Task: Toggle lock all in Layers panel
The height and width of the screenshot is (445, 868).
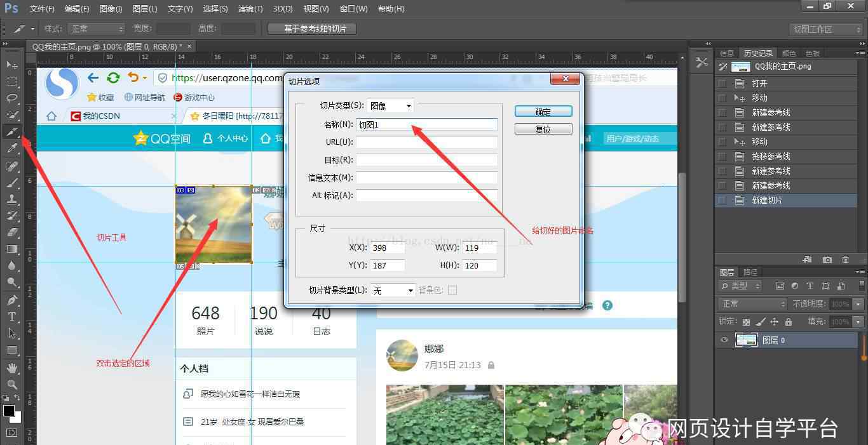Action: coord(789,322)
